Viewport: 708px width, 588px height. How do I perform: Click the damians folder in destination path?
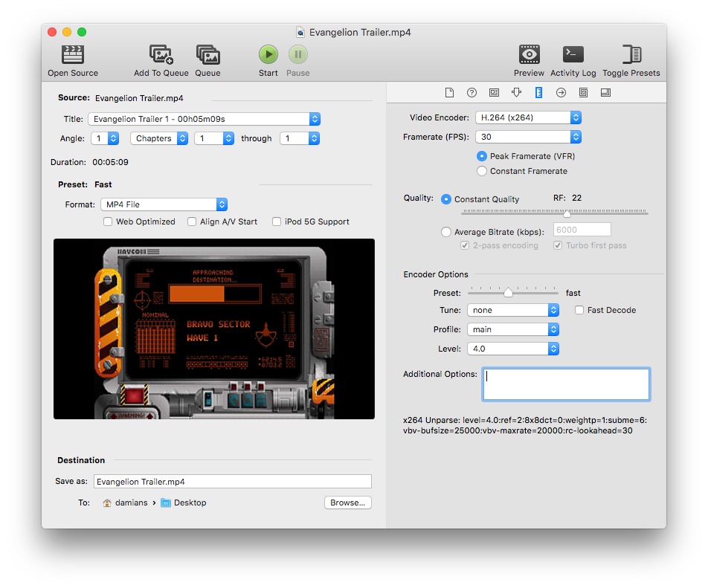132,503
